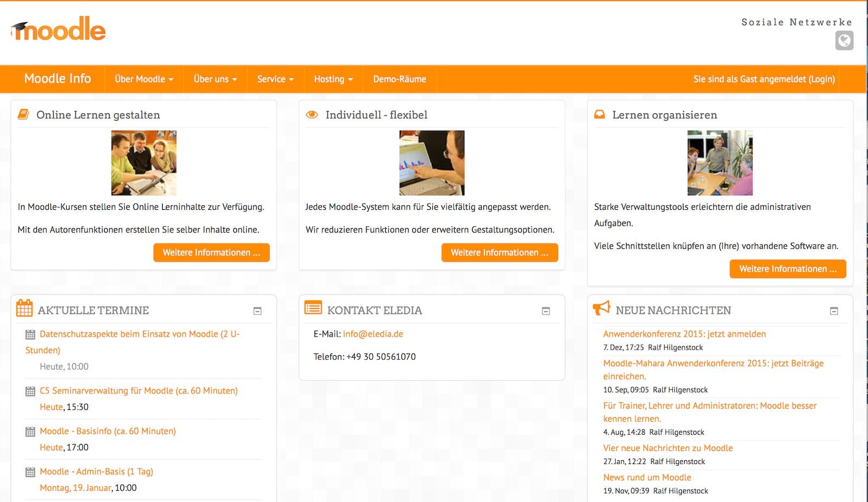Click calendar icon beside C5 Seminarverwaltung event
The image size is (868, 502).
click(30, 391)
